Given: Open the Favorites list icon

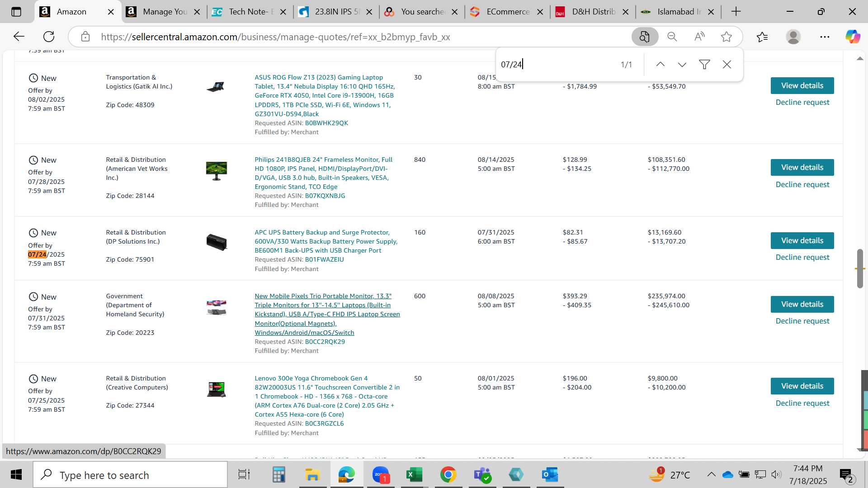Looking at the screenshot, I should click(762, 37).
